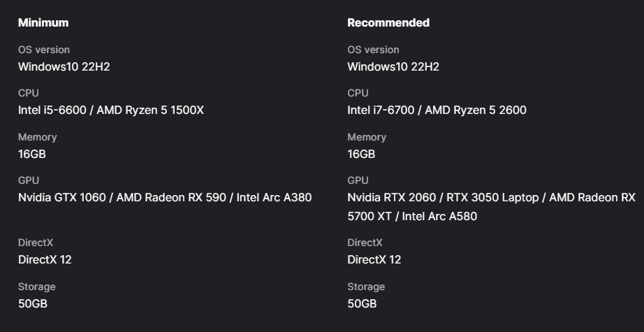
Task: Click the GPU label in the Minimum column
Action: [x=29, y=180]
